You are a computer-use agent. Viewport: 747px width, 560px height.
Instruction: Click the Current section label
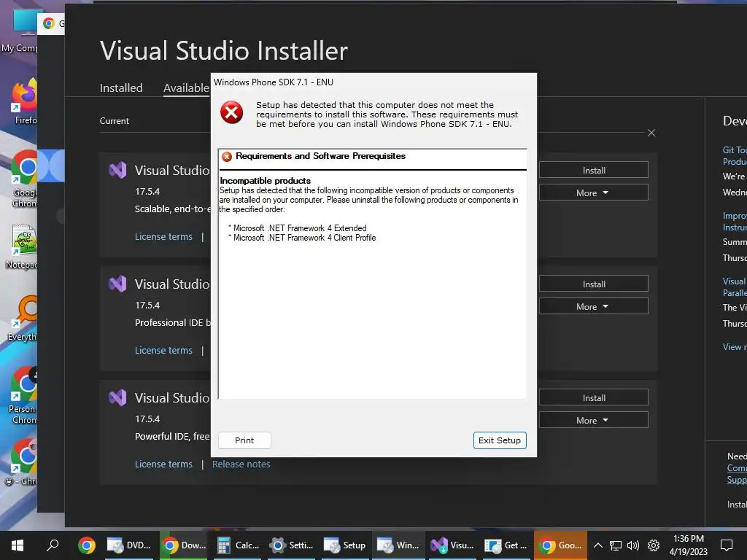click(115, 121)
